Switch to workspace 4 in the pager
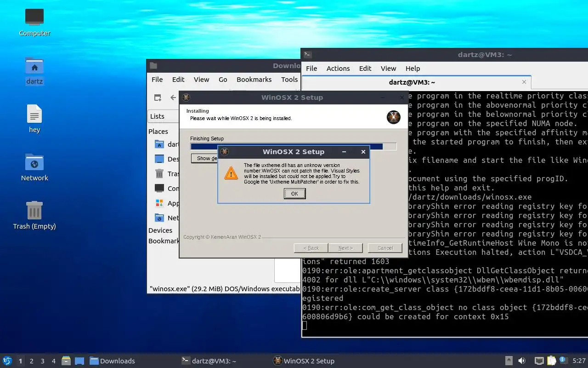Viewport: 588px width, 368px height. click(53, 361)
